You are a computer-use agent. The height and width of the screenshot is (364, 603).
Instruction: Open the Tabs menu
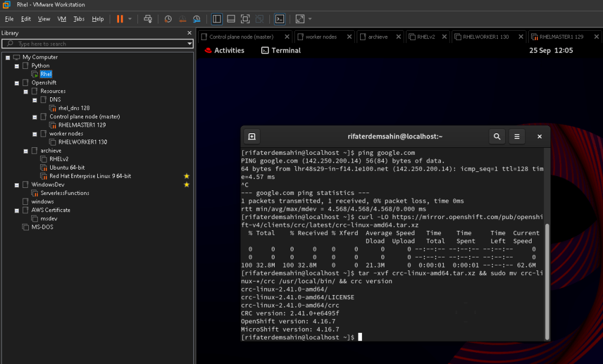(x=79, y=19)
